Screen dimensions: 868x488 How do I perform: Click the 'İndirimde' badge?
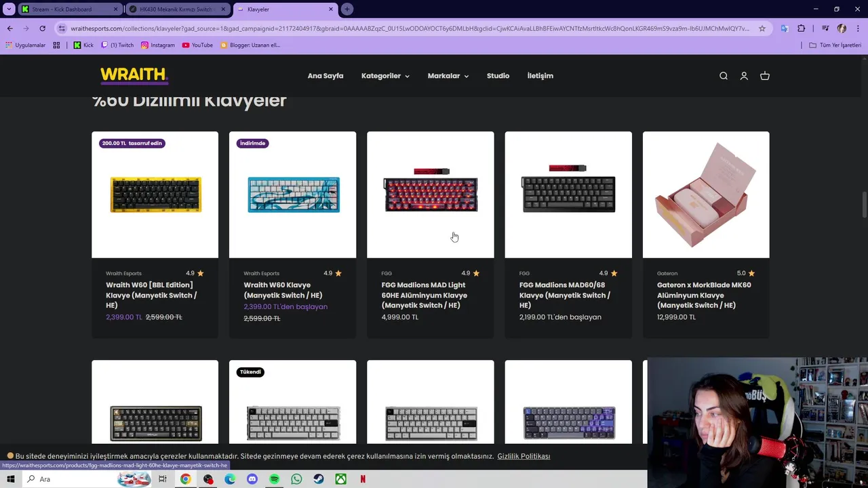tap(253, 143)
